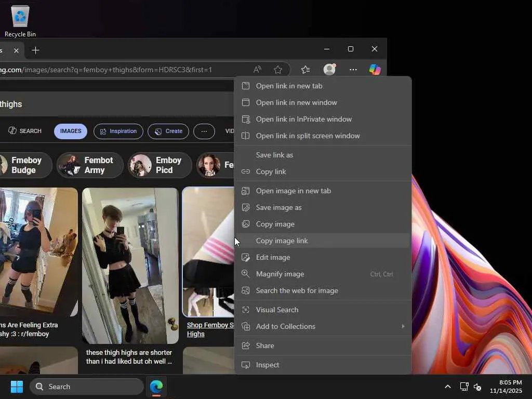This screenshot has width=532, height=399.
Task: Choose Search the web for image
Action: pyautogui.click(x=323, y=290)
